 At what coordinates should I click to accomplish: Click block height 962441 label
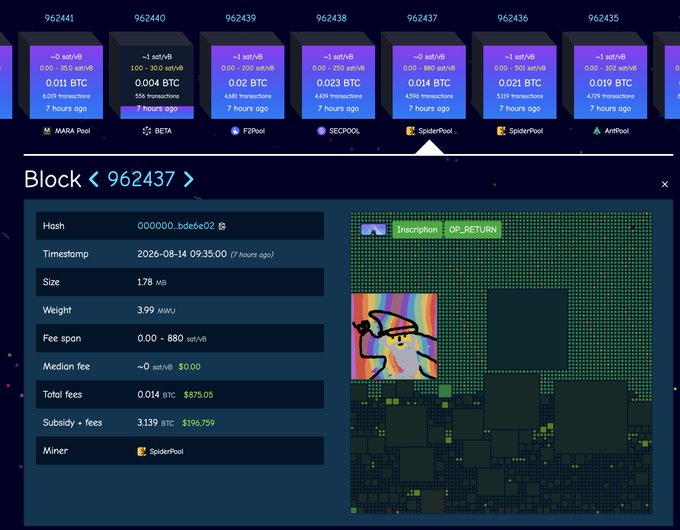point(59,18)
